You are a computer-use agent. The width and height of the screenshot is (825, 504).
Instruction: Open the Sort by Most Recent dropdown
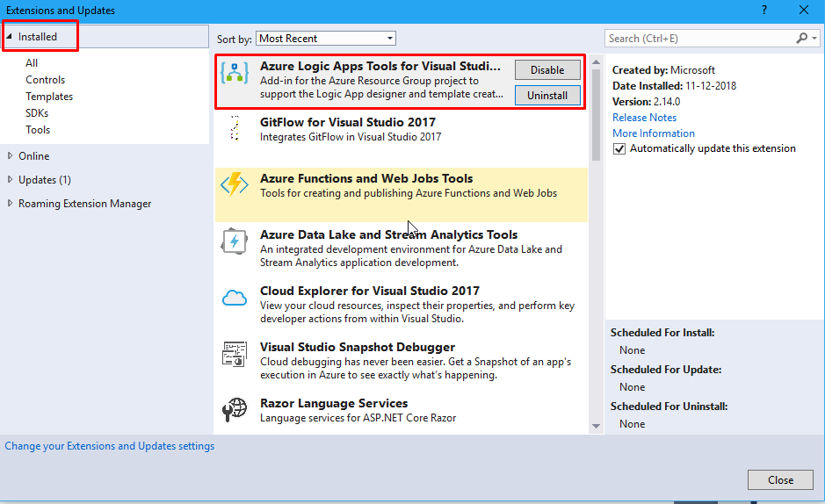(x=326, y=39)
